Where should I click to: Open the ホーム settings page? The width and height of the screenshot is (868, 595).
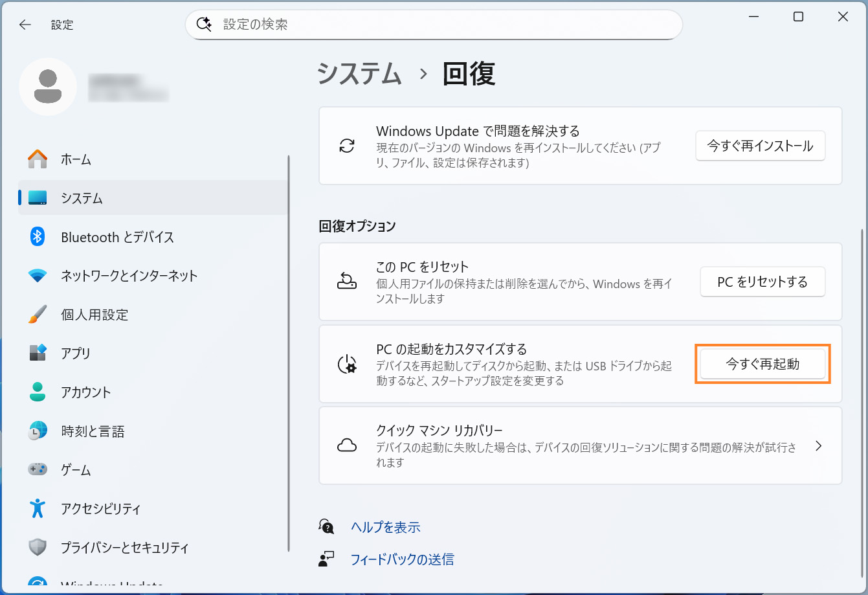[x=153, y=159]
